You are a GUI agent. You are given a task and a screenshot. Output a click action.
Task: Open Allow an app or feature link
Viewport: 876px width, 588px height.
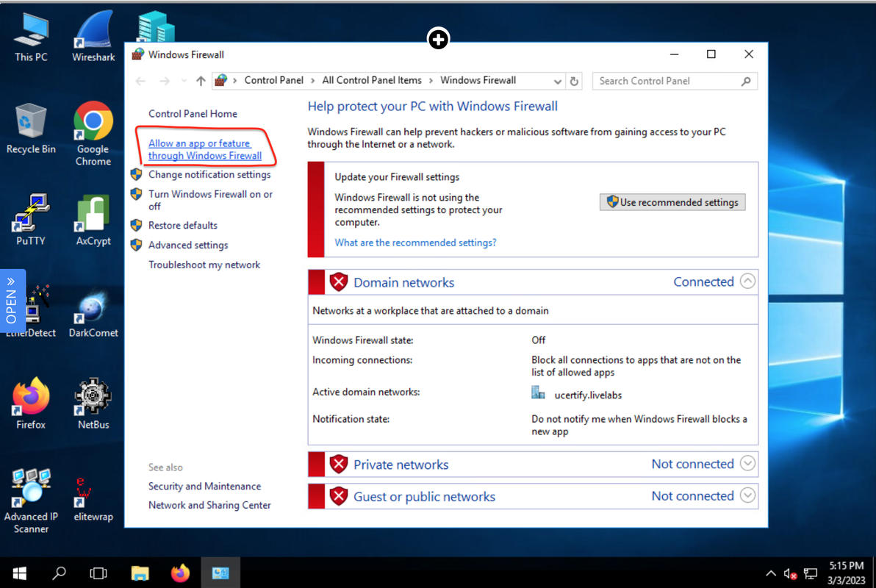click(x=205, y=149)
